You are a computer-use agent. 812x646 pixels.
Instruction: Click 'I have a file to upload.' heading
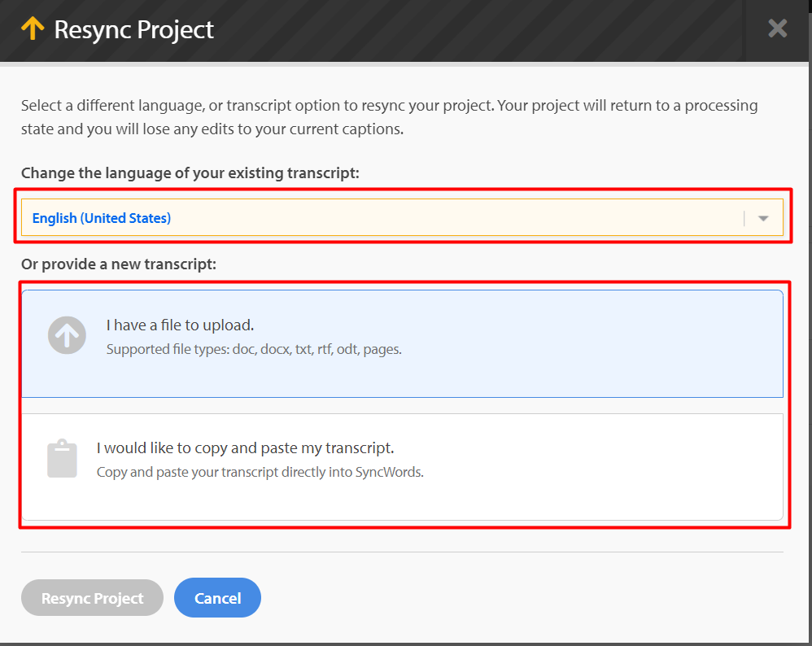180,325
